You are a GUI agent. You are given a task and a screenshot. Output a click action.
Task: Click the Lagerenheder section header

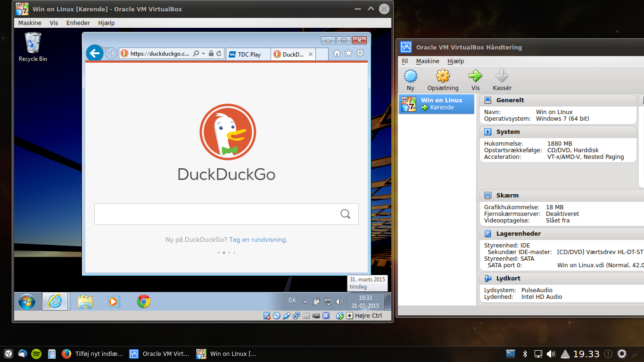[x=562, y=233]
